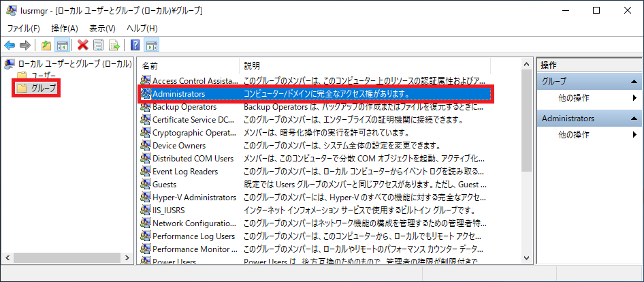Select the Performance Monitor ... group name
Image resolution: width=644 pixels, height=282 pixels.
coord(195,249)
